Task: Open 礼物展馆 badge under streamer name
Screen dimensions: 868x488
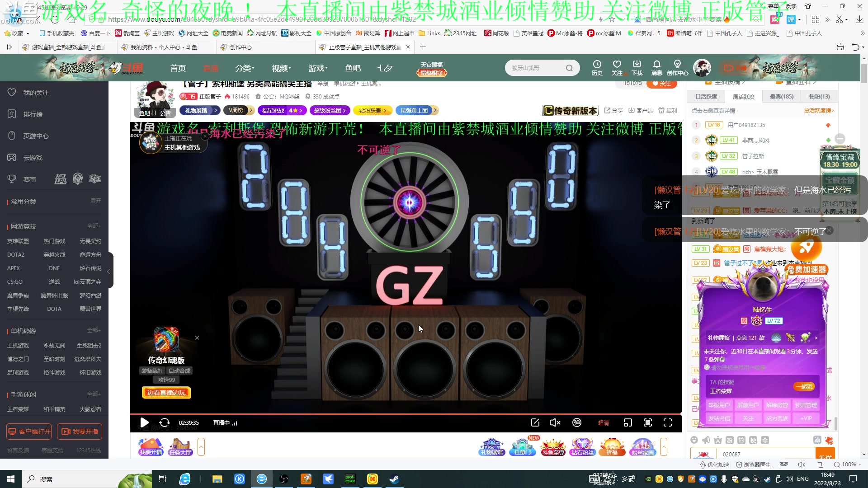Action: [200, 110]
